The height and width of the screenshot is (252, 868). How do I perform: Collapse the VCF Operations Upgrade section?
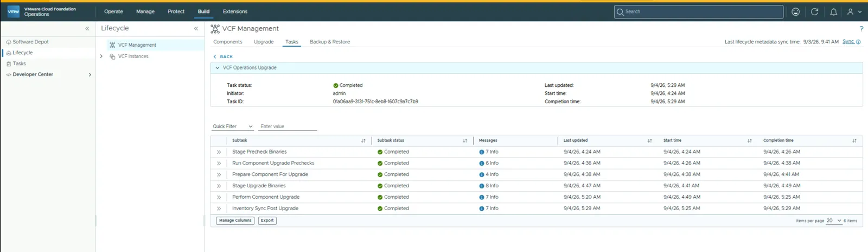tap(218, 68)
